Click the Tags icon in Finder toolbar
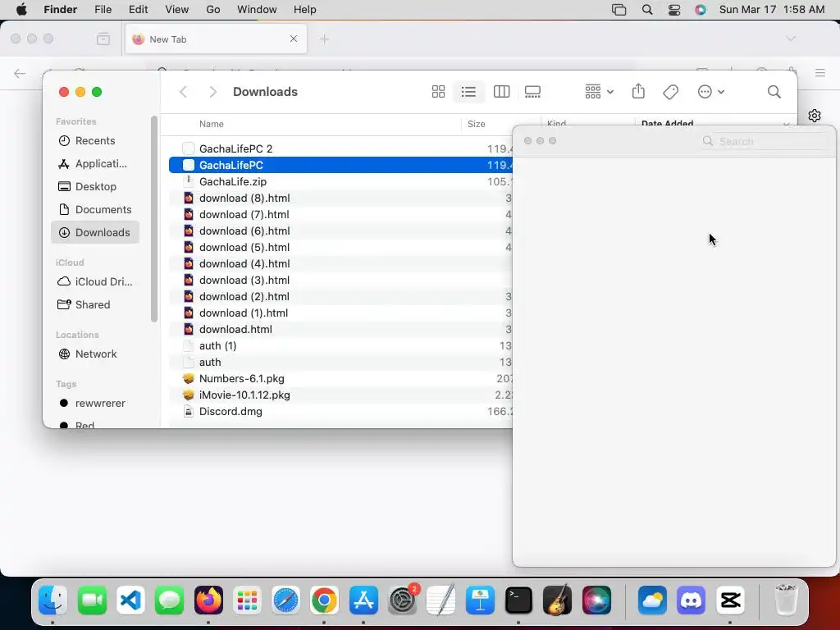The width and height of the screenshot is (840, 630). pyautogui.click(x=670, y=92)
